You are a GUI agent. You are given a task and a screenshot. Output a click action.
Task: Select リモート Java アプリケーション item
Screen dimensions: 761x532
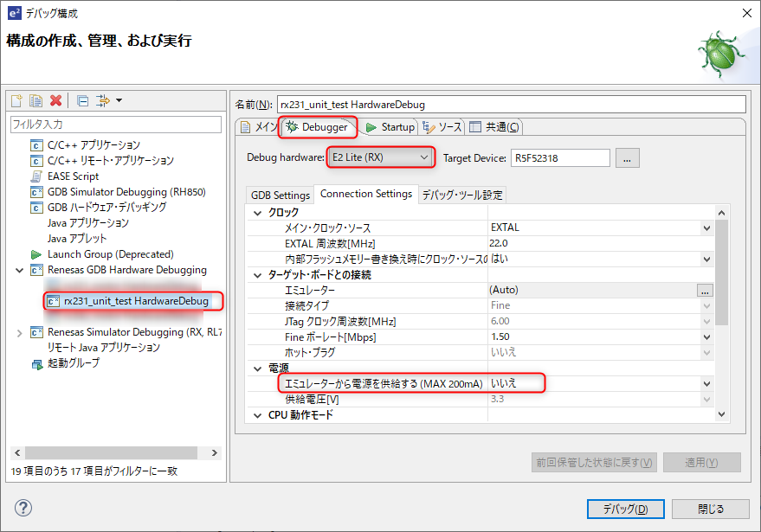[x=103, y=347]
